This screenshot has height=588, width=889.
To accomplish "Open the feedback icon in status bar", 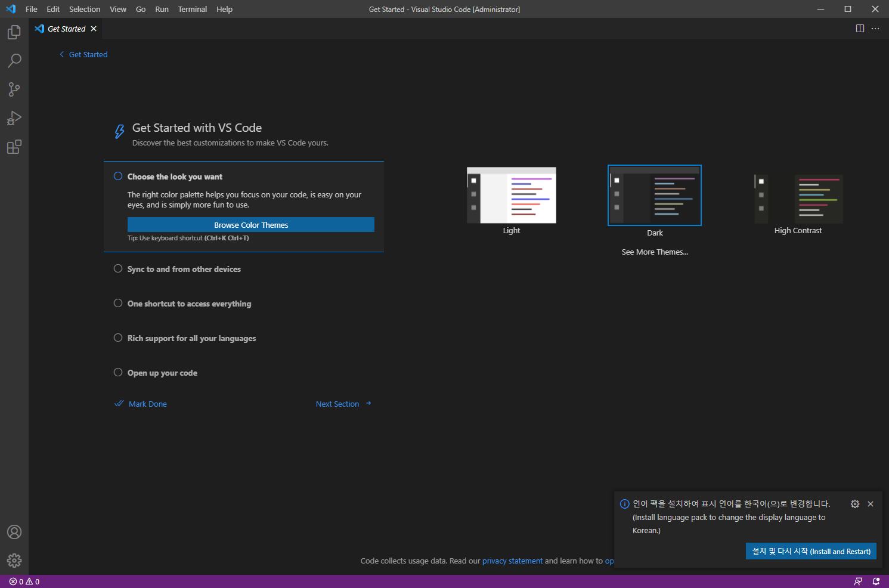I will coord(858,581).
